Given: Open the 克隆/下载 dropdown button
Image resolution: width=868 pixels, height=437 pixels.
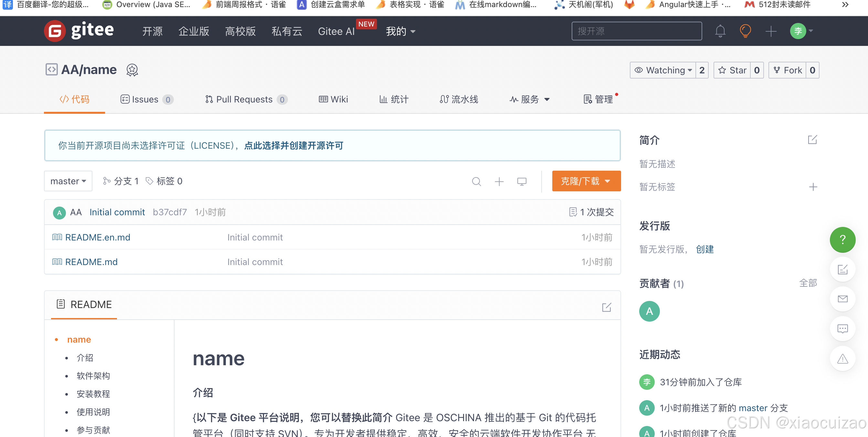Looking at the screenshot, I should pos(586,181).
